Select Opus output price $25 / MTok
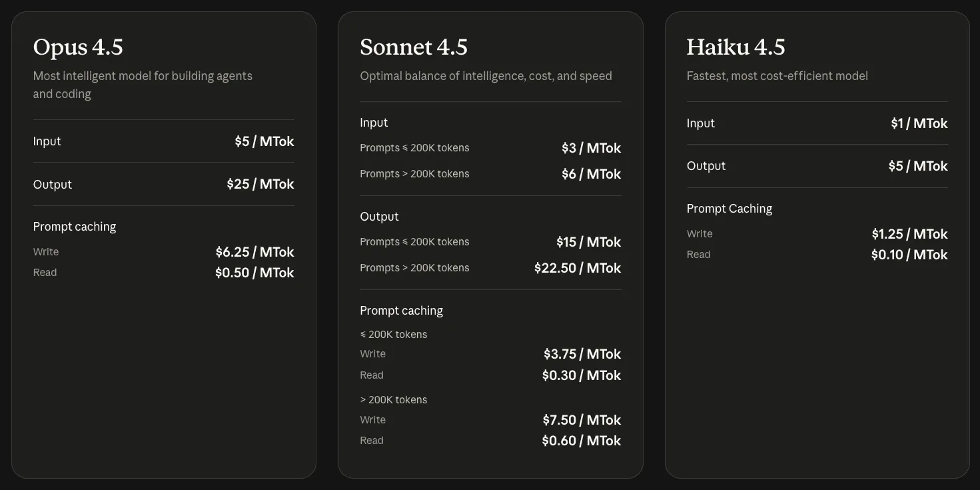The height and width of the screenshot is (490, 980). click(260, 184)
